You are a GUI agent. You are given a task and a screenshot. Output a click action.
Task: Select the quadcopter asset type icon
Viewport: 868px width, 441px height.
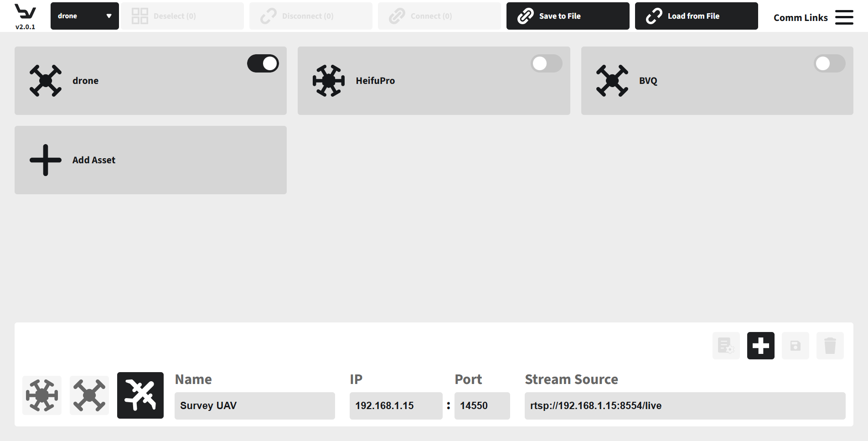[89, 395]
